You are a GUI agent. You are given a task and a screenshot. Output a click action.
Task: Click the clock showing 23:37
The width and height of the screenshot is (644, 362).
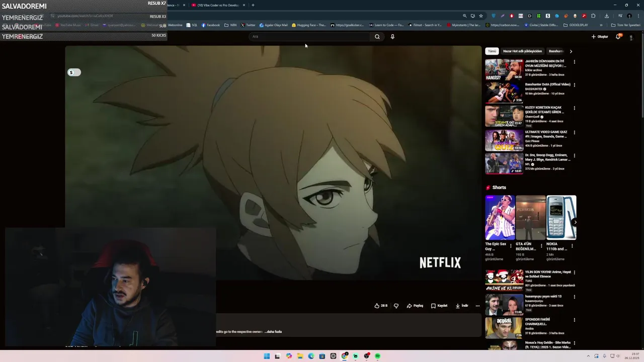click(632, 356)
